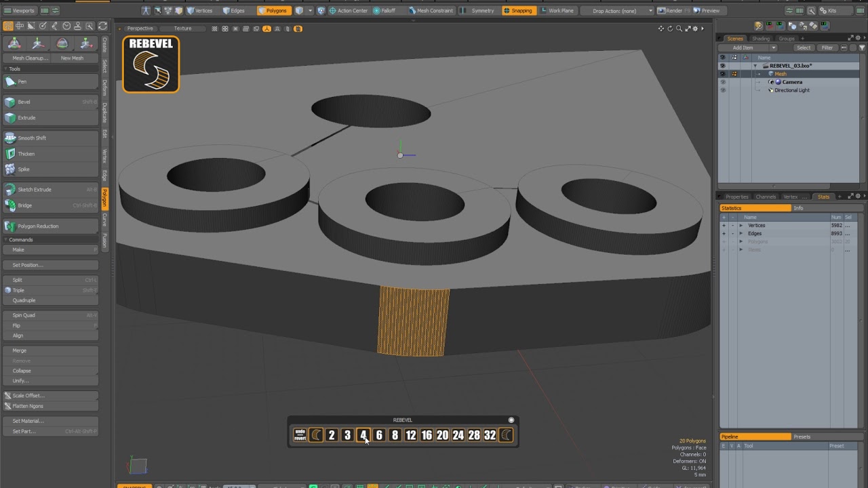The image size is (868, 488).
Task: Click the Triple command
Action: 50,290
